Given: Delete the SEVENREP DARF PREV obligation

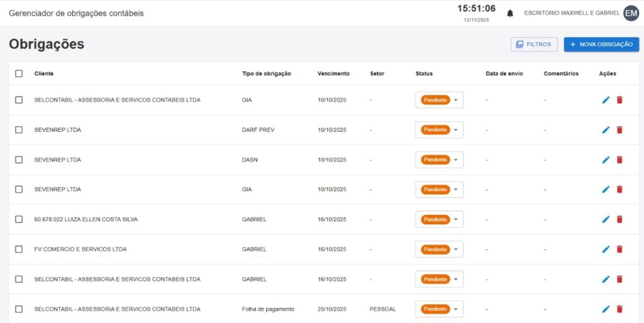Looking at the screenshot, I should [619, 130].
